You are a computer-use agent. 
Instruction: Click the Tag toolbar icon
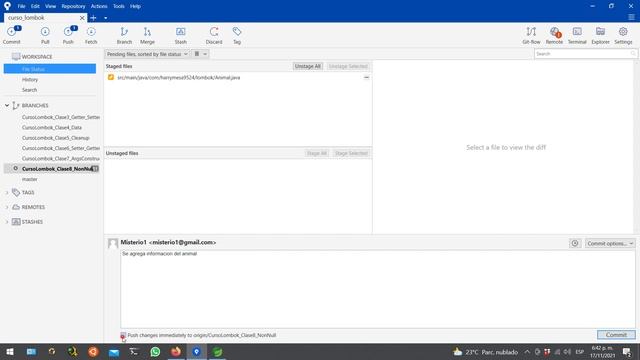tap(237, 35)
